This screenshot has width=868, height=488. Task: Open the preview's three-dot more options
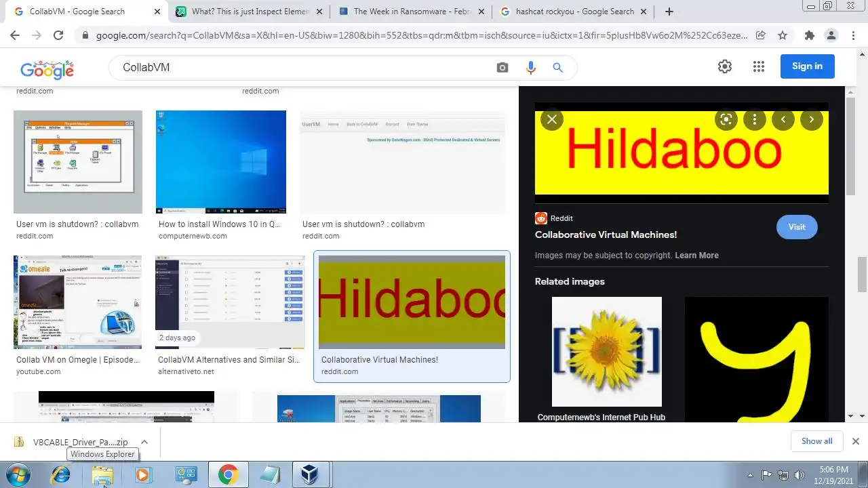[x=755, y=119]
